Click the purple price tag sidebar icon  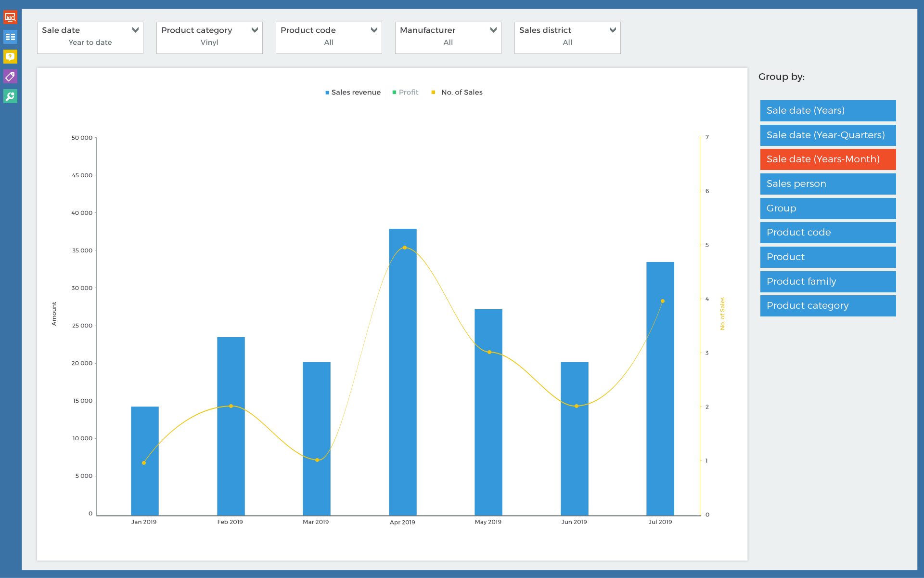coord(10,77)
